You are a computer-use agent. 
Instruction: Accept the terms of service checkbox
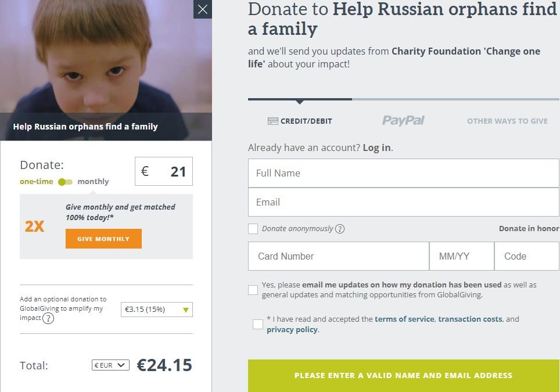(257, 324)
